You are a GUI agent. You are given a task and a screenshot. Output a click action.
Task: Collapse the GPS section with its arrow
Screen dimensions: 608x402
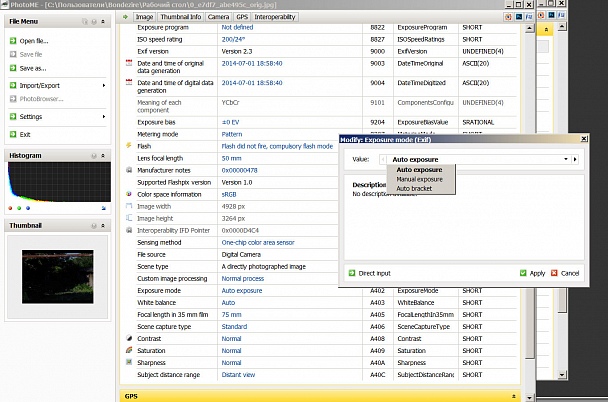[x=514, y=396]
